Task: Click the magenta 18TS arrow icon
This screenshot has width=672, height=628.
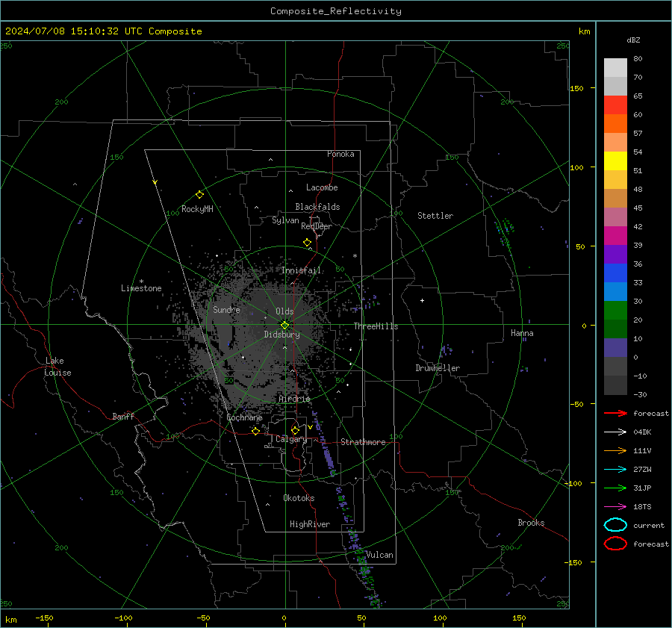Action: click(x=615, y=507)
